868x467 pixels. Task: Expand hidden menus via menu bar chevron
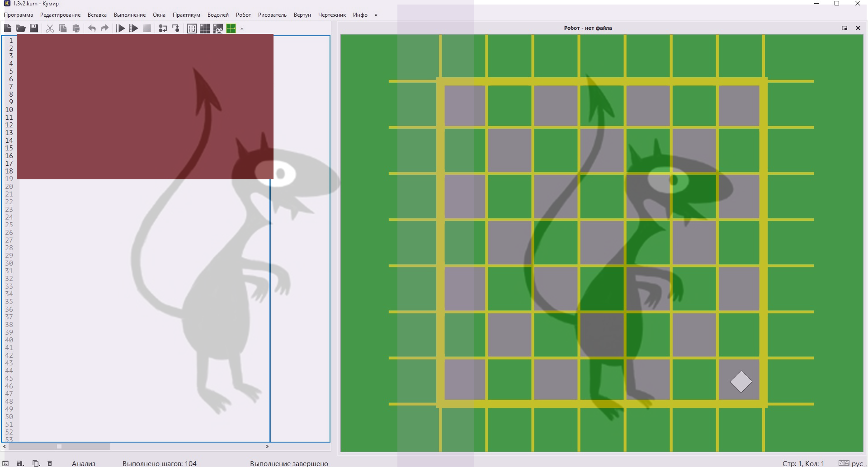pyautogui.click(x=376, y=15)
